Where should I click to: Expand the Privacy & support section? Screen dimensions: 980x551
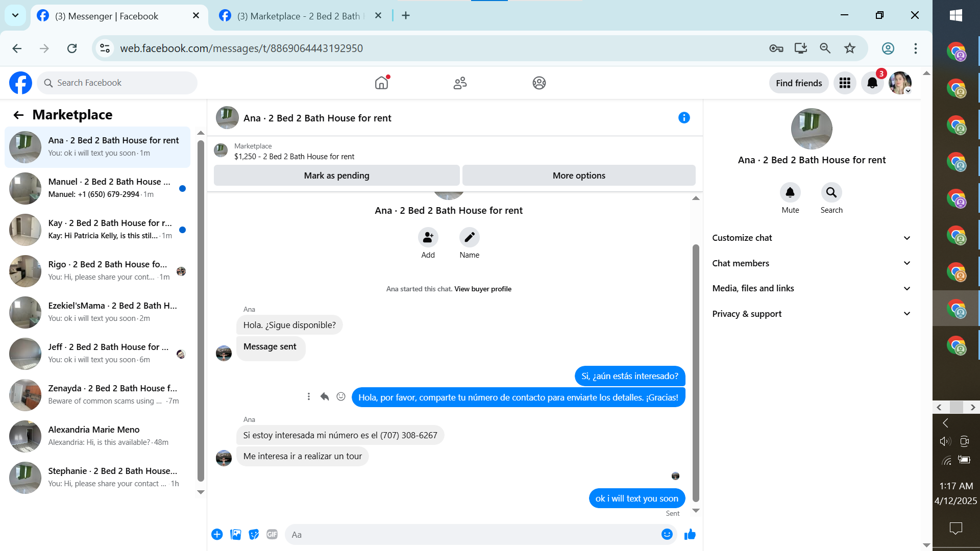coord(812,314)
